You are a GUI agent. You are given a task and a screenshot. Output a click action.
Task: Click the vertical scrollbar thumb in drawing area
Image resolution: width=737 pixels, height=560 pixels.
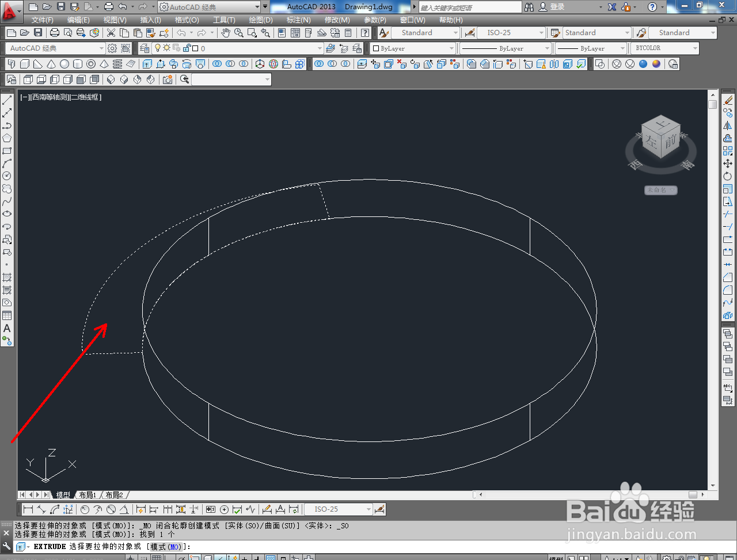(x=713, y=104)
